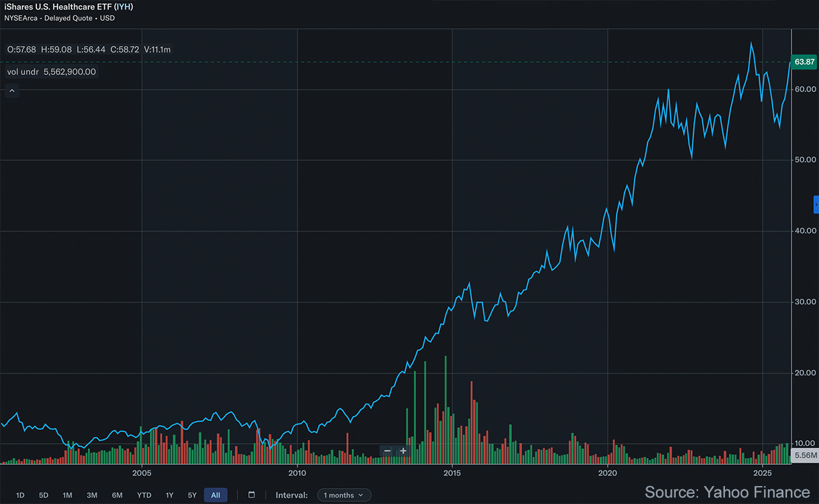Click the 2020 time axis label
The height and width of the screenshot is (504, 819).
[x=608, y=473]
